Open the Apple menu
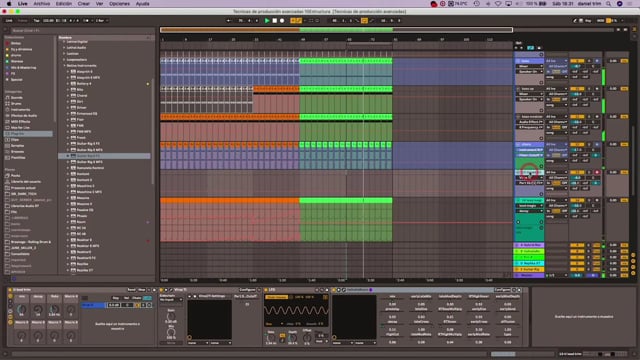The image size is (640, 360). (9, 4)
